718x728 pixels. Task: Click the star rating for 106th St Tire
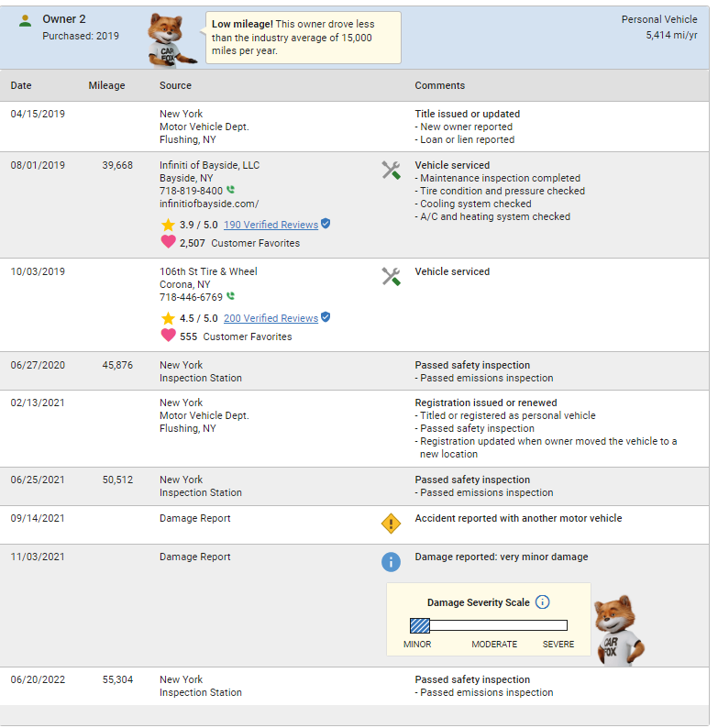[x=168, y=318]
